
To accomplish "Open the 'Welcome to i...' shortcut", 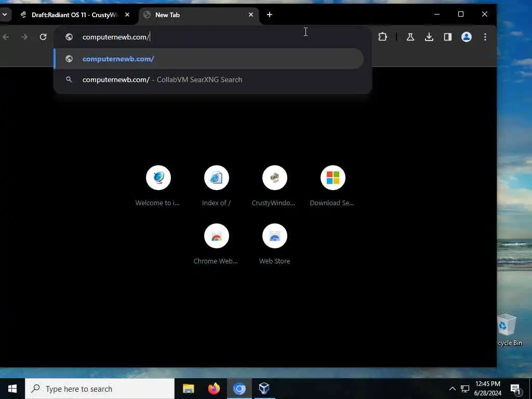I will point(158,185).
